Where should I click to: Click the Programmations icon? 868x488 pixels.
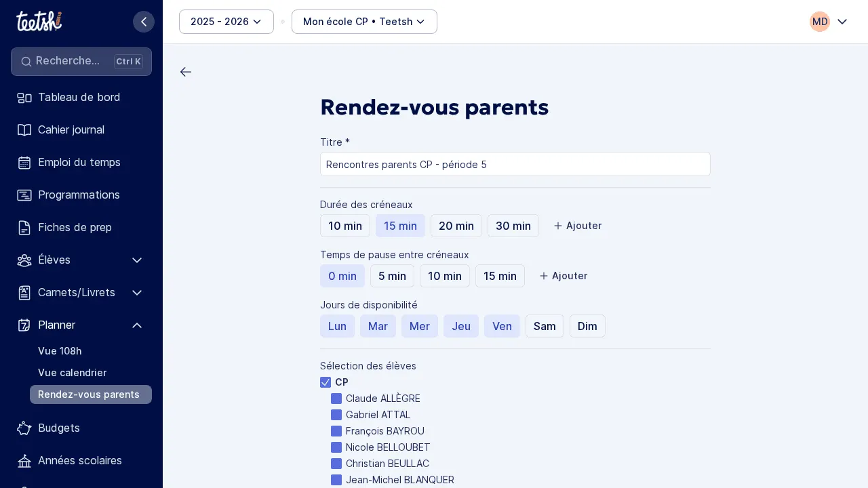tap(24, 195)
